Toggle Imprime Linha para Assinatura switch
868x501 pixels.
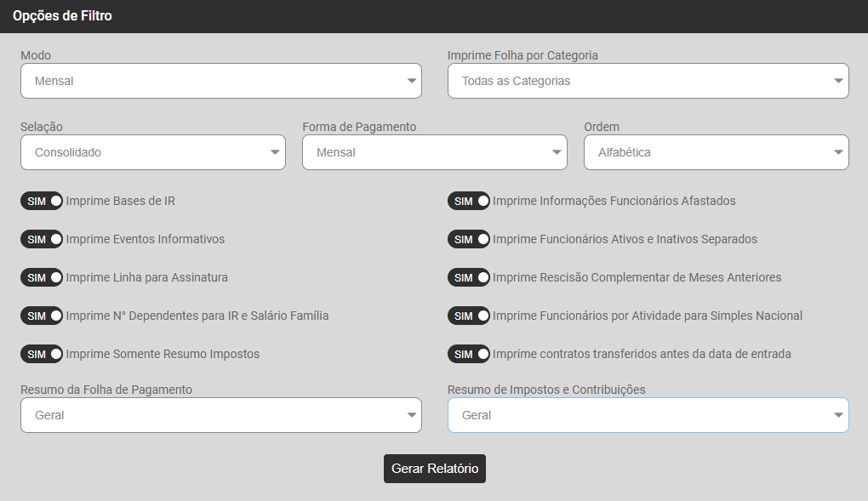[42, 277]
